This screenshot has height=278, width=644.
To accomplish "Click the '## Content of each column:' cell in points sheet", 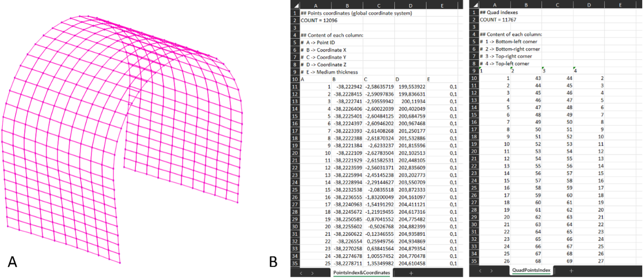I will 332,35.
